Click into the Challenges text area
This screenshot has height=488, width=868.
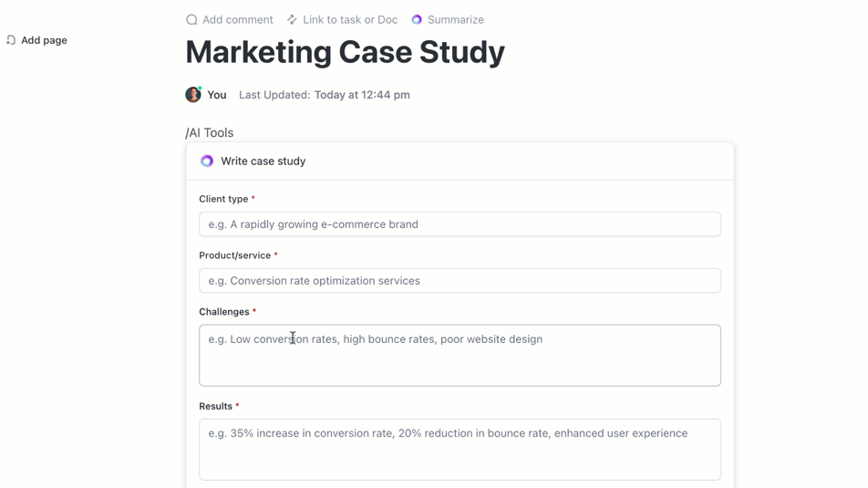click(x=460, y=356)
